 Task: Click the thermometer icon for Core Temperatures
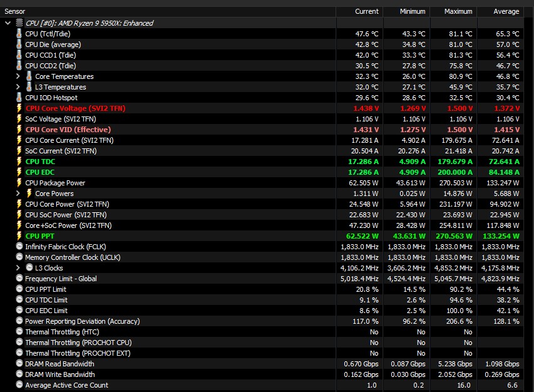[29, 76]
